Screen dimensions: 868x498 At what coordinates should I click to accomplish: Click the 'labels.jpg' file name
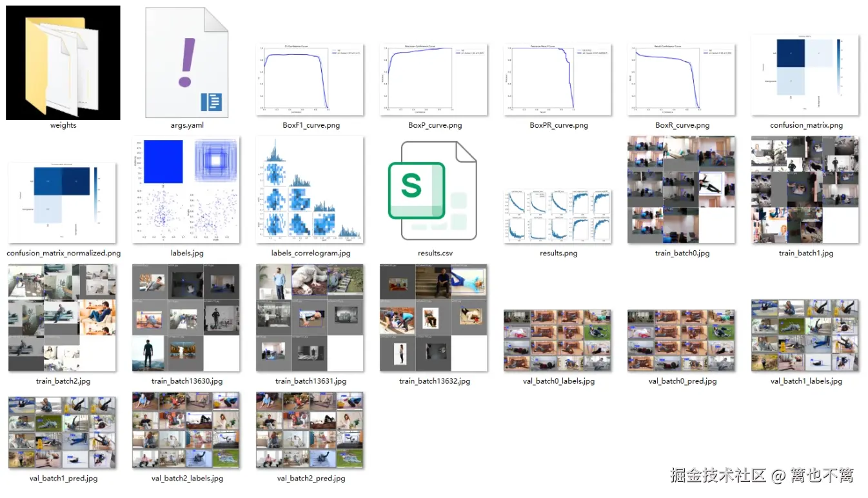(x=187, y=253)
